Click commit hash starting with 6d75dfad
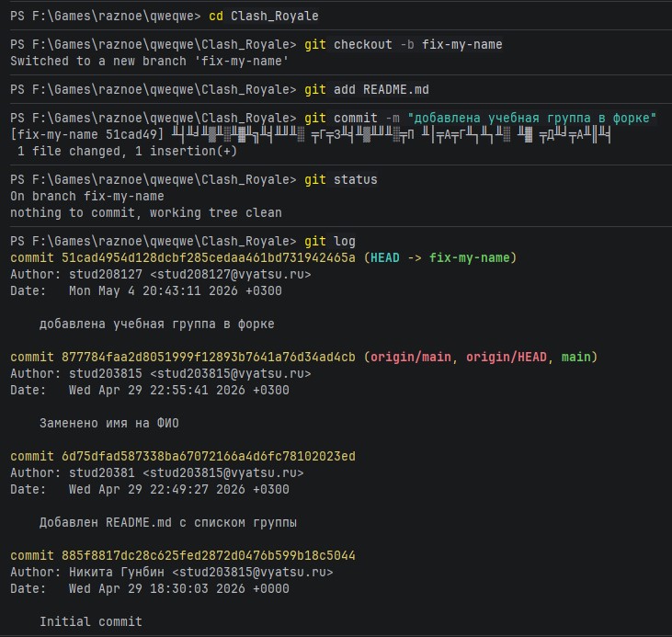Image resolution: width=672 pixels, height=637 pixels. point(209,457)
